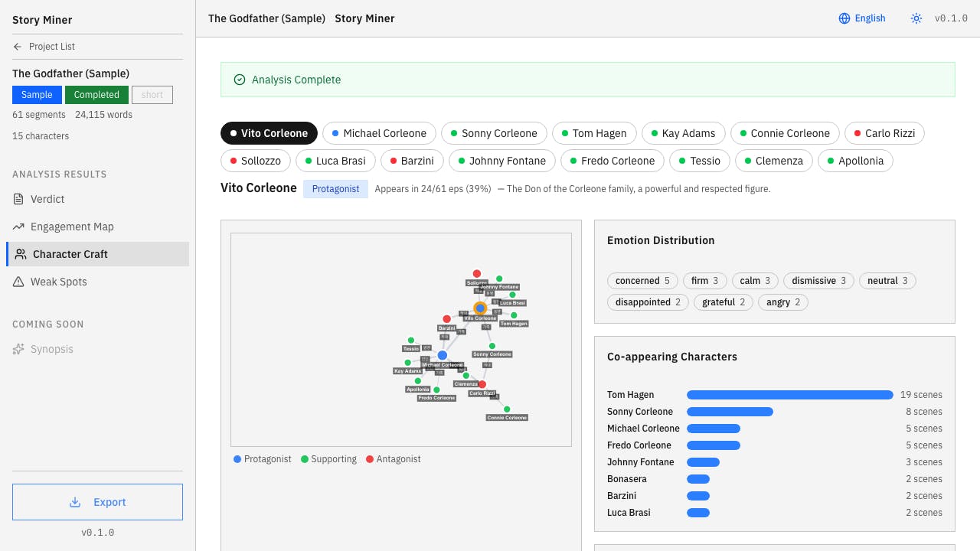Open the Verdict results page
Image resolution: width=980 pixels, height=551 pixels.
coord(97,199)
